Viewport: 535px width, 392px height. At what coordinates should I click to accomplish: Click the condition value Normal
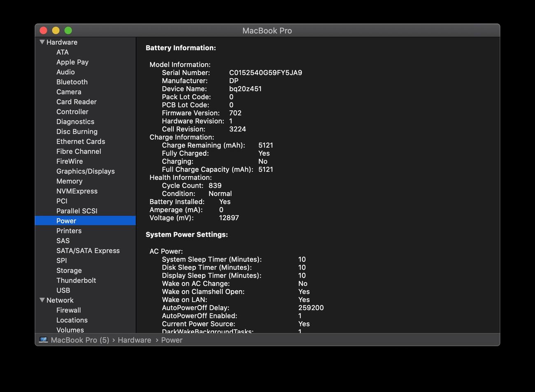click(x=220, y=194)
